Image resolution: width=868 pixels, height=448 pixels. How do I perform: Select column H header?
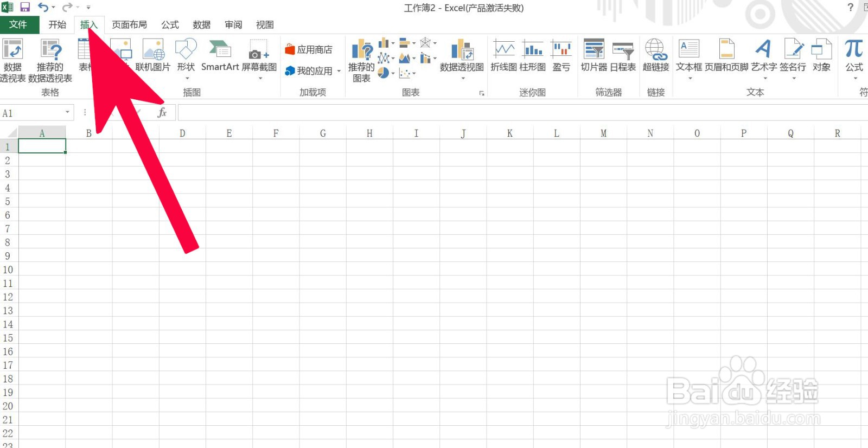[369, 133]
